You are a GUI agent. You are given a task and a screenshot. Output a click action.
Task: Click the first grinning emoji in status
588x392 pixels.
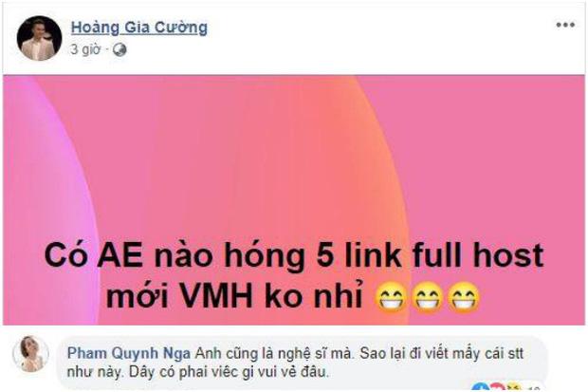coord(391,297)
